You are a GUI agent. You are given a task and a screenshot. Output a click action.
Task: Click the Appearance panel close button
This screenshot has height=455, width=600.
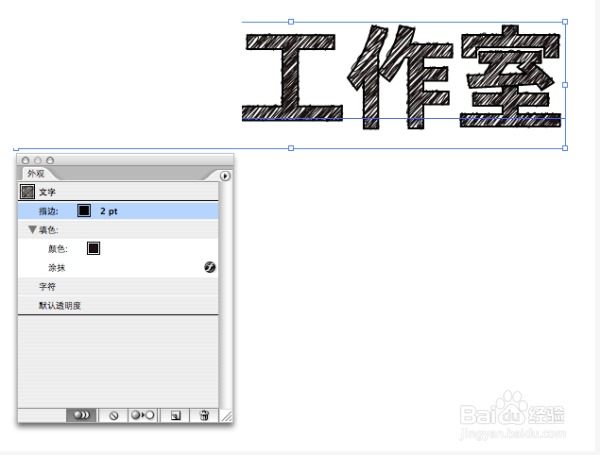[x=26, y=160]
